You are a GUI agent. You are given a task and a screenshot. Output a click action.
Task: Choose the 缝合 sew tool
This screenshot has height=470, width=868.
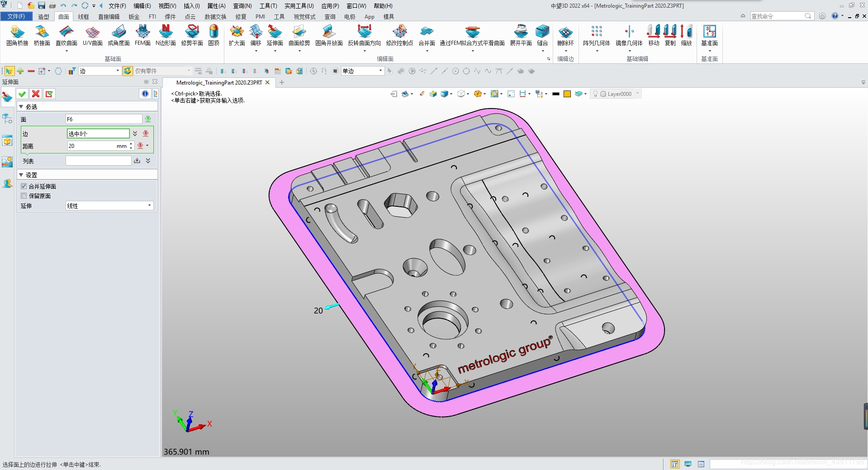pos(542,35)
